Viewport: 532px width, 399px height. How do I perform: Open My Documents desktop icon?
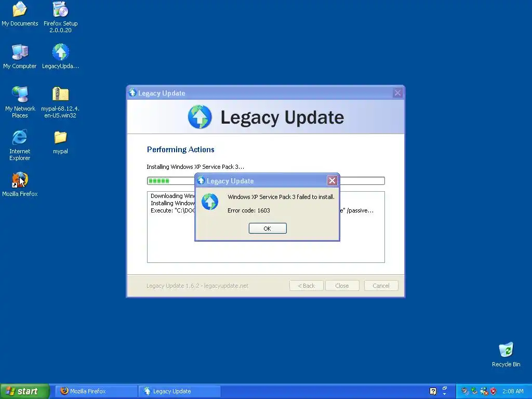point(20,14)
